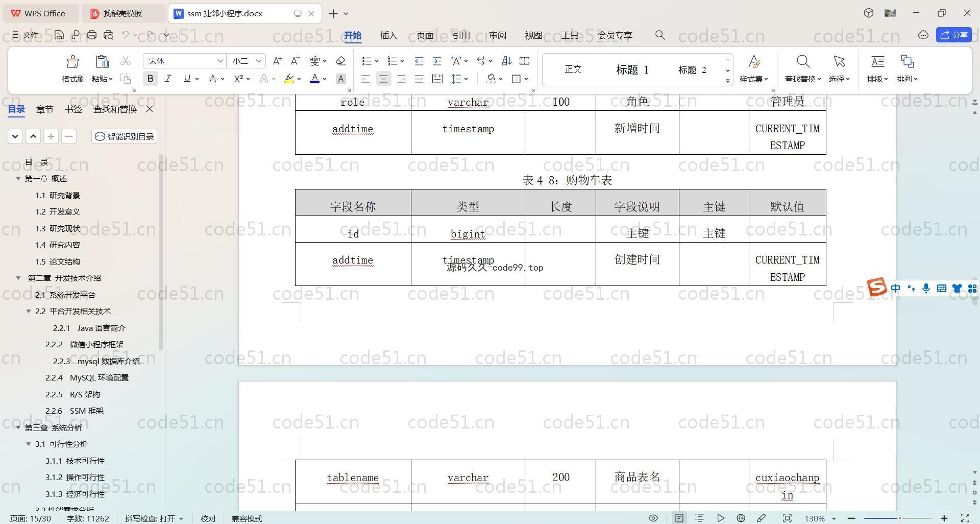The image size is (980, 524).
Task: Align text right
Action: pos(401,79)
